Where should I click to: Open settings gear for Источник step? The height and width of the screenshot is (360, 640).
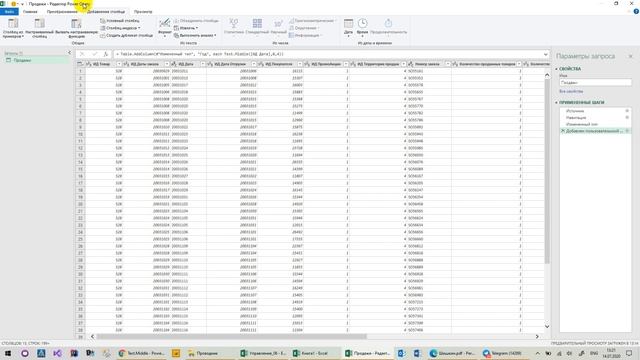click(x=627, y=111)
